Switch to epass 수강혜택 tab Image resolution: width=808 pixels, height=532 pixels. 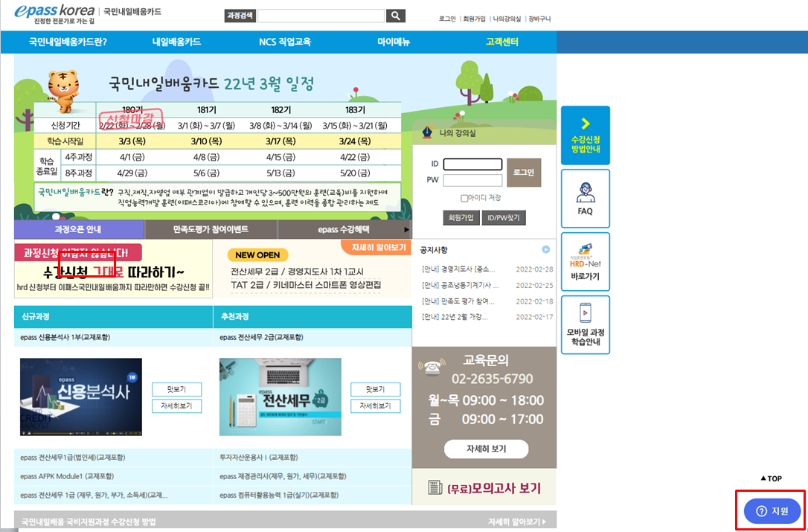coord(344,229)
